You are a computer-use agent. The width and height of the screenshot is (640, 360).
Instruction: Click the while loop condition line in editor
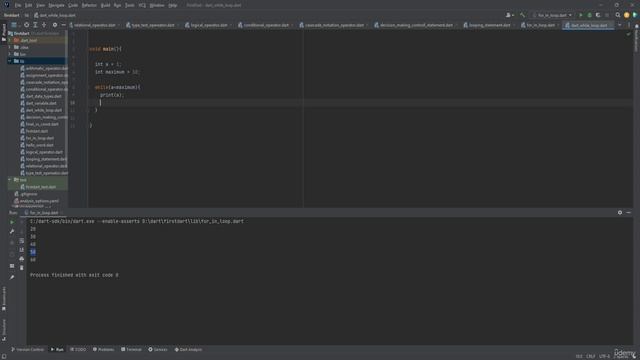118,87
